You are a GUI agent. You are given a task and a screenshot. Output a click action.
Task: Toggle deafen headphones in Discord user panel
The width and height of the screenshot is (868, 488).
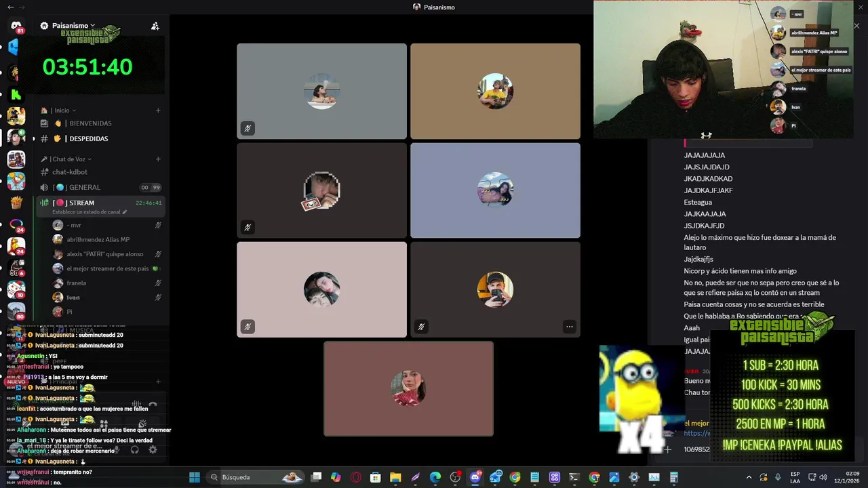tap(135, 449)
